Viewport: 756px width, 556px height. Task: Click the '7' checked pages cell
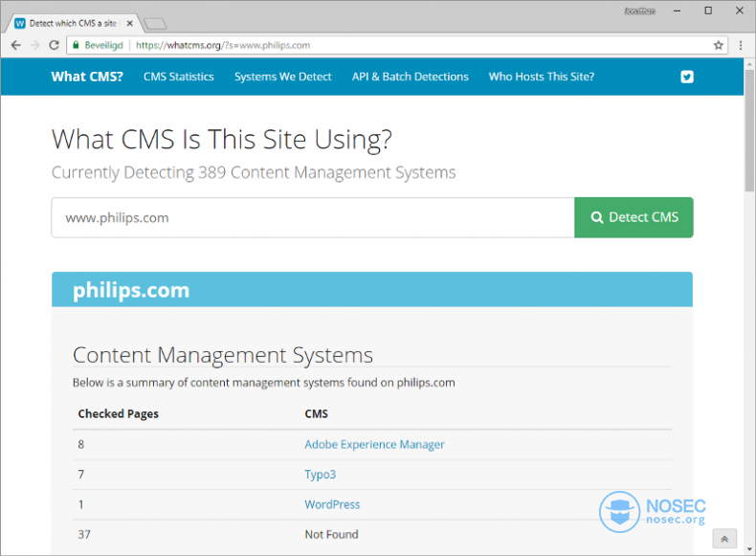pos(81,475)
